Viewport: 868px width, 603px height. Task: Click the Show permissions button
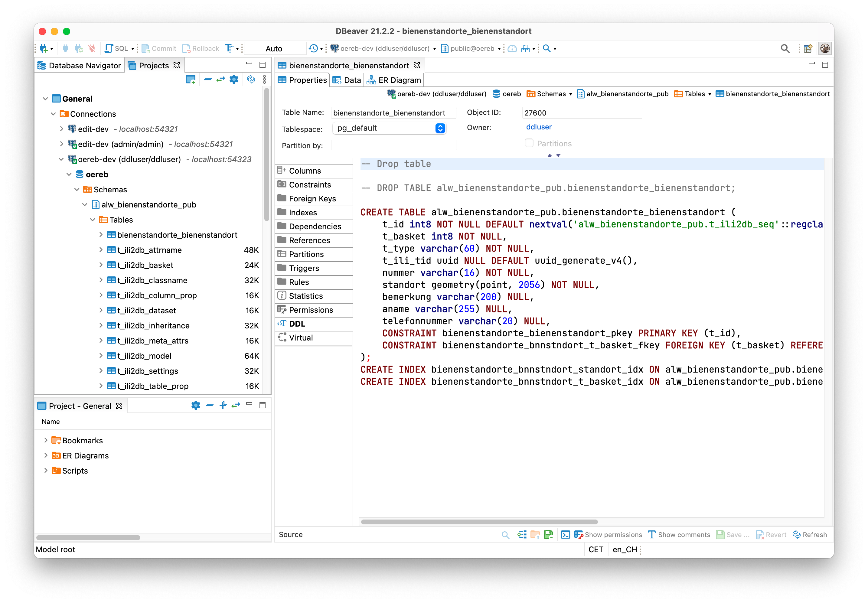(608, 535)
